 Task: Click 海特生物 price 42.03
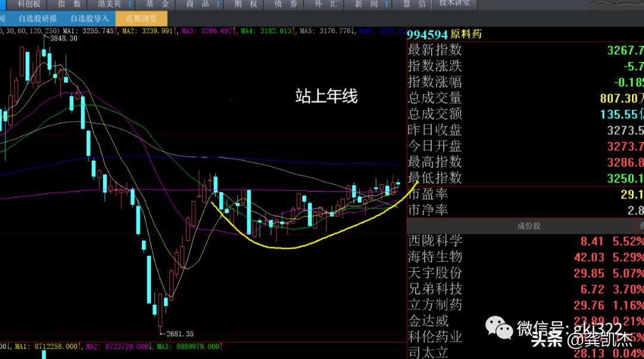pyautogui.click(x=589, y=257)
